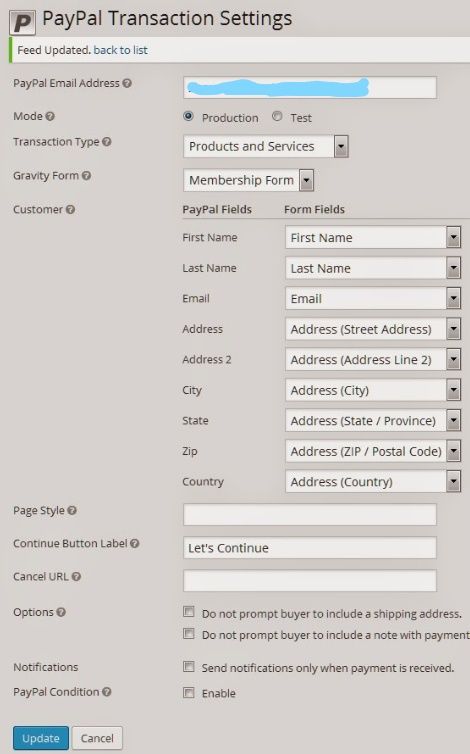Click the Customer help question mark
Image resolution: width=470 pixels, height=754 pixels.
tap(70, 210)
